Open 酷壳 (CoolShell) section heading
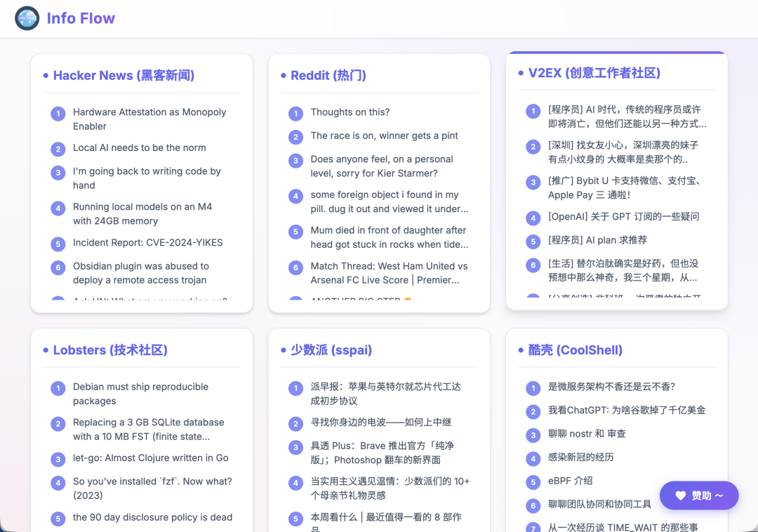This screenshot has height=532, width=758. (576, 350)
